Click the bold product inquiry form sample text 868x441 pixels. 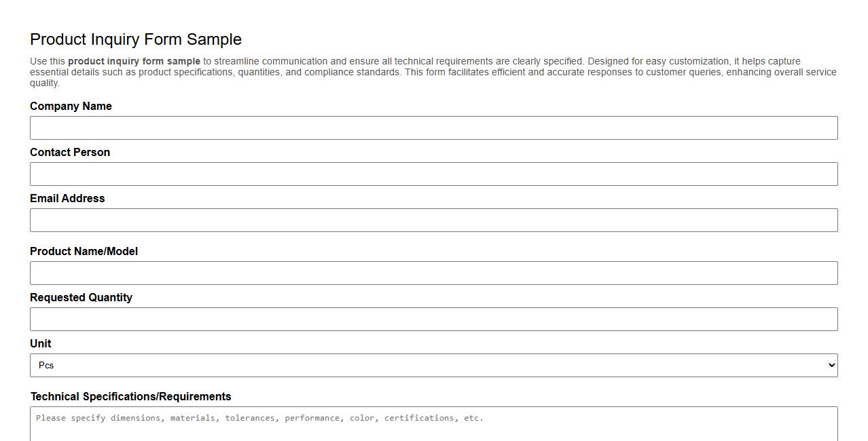pos(134,60)
